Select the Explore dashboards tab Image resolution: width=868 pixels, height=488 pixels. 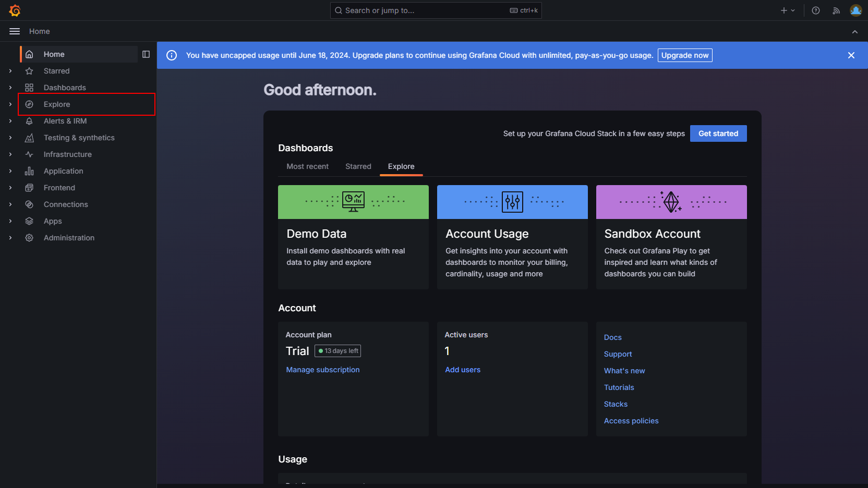401,166
